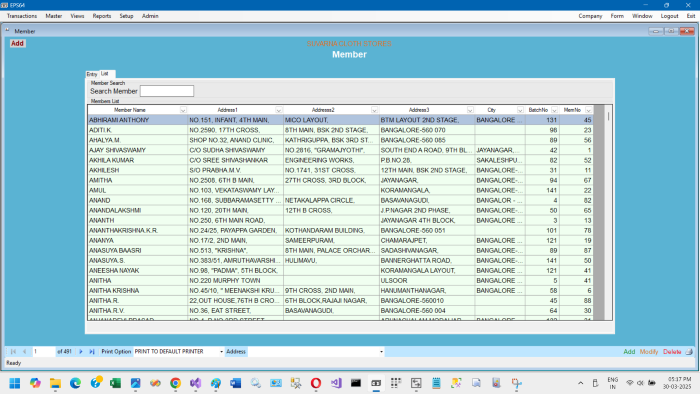The height and width of the screenshot is (394, 700).
Task: Open the Transactions menu
Action: click(x=22, y=16)
